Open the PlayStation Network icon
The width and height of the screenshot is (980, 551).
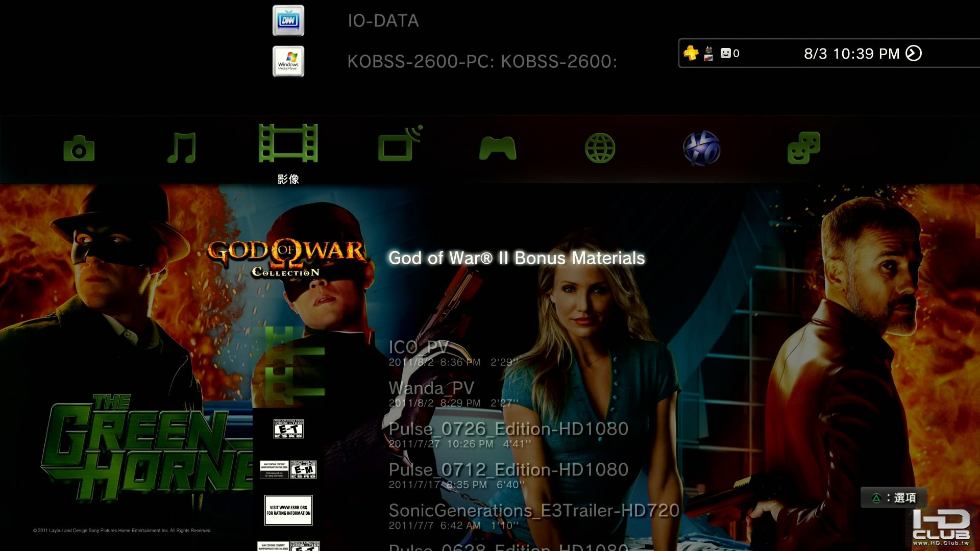click(702, 148)
